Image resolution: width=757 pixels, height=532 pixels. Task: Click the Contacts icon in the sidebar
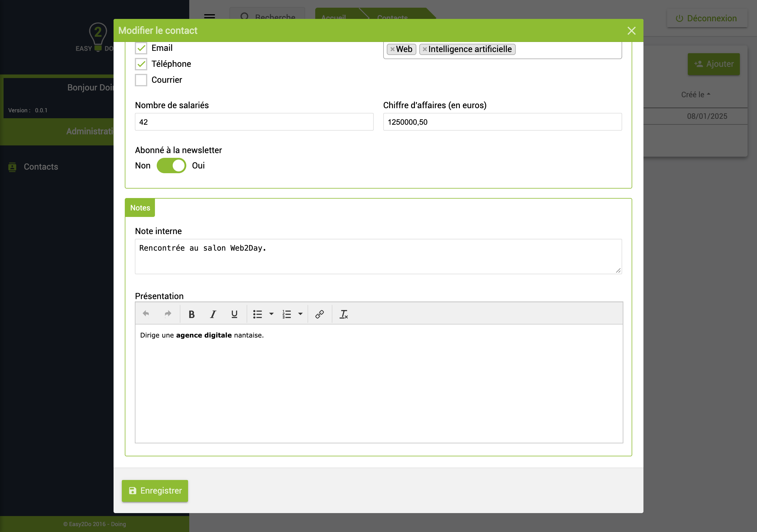click(12, 167)
